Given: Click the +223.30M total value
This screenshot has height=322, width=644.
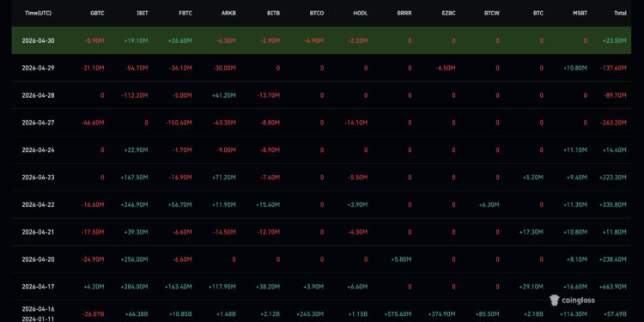Looking at the screenshot, I should (x=613, y=178).
